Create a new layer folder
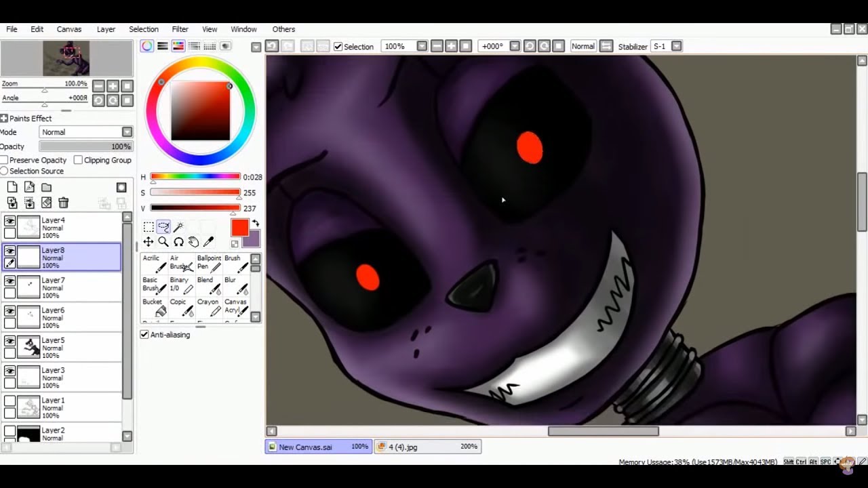The height and width of the screenshot is (488, 868). pyautogui.click(x=46, y=187)
